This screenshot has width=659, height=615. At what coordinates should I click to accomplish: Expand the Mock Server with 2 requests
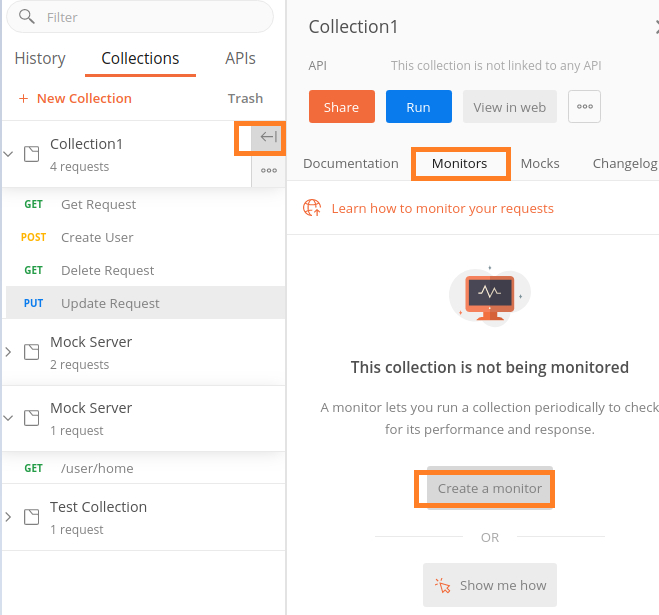tap(9, 352)
